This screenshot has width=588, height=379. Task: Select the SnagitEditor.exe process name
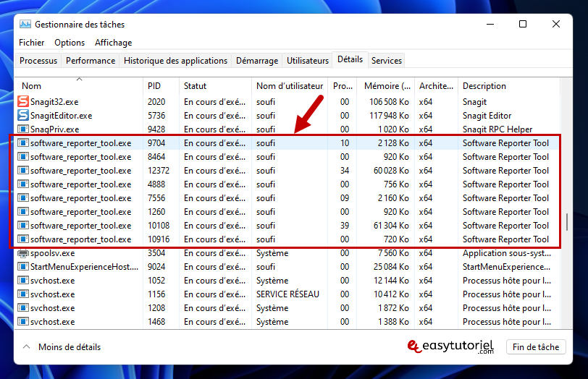[61, 116]
